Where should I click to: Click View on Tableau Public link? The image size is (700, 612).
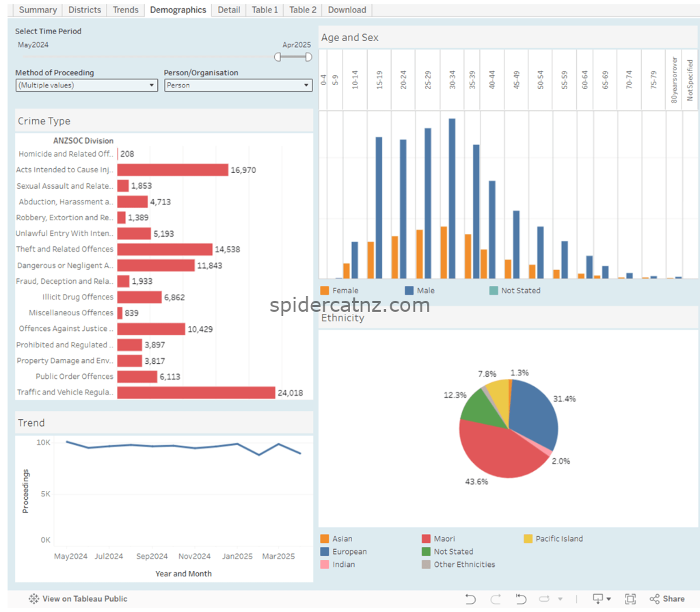click(x=85, y=598)
